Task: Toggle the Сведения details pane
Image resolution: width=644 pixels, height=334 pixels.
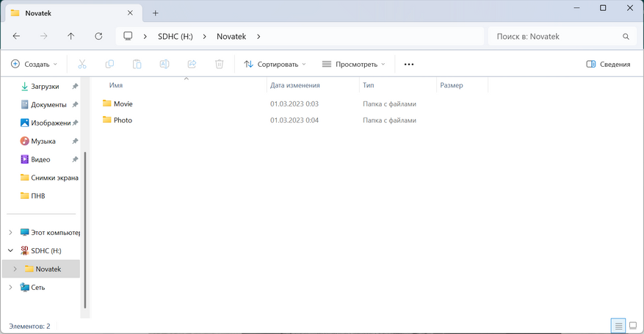Action: pyautogui.click(x=608, y=64)
